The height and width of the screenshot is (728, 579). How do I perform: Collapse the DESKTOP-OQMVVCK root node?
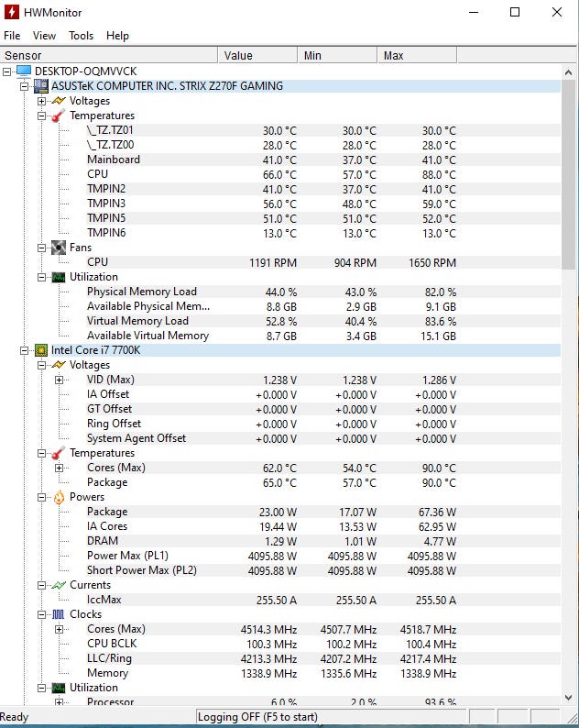point(6,72)
